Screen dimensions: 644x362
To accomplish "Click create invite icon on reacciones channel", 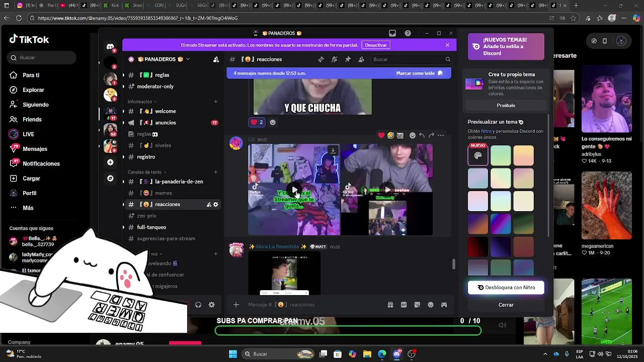I will click(209, 205).
